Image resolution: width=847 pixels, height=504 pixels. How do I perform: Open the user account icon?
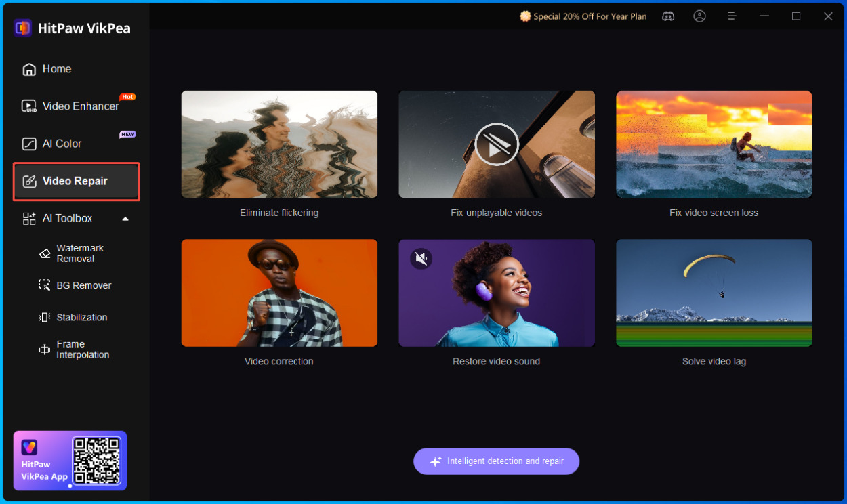700,16
